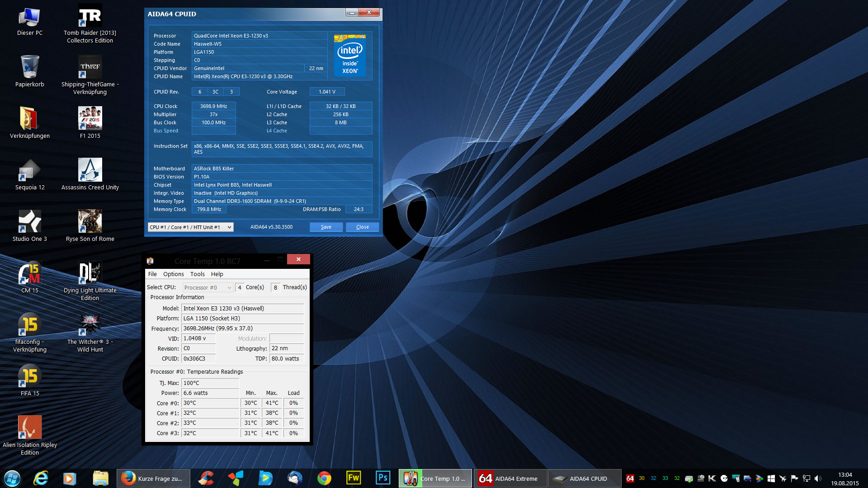
Task: Click the volume speaker icon in the system tray
Action: click(818, 479)
